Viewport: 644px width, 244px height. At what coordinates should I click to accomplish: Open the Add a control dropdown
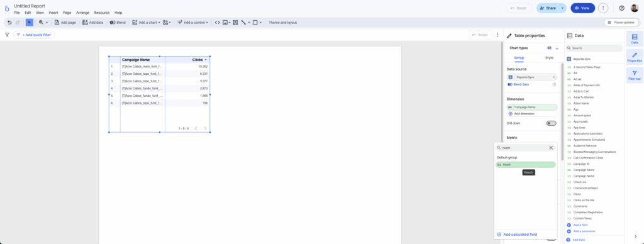(x=193, y=23)
